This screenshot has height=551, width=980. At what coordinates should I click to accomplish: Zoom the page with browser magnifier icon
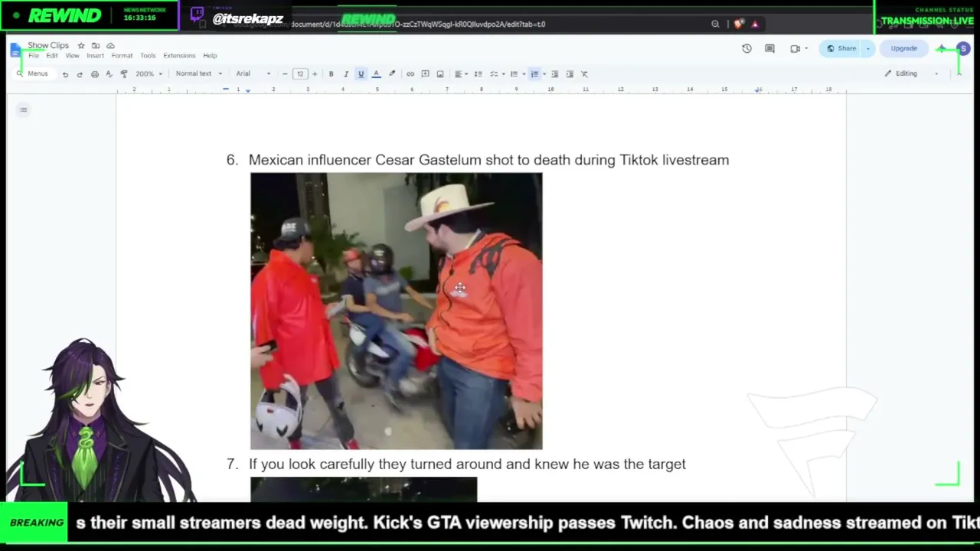tap(715, 24)
